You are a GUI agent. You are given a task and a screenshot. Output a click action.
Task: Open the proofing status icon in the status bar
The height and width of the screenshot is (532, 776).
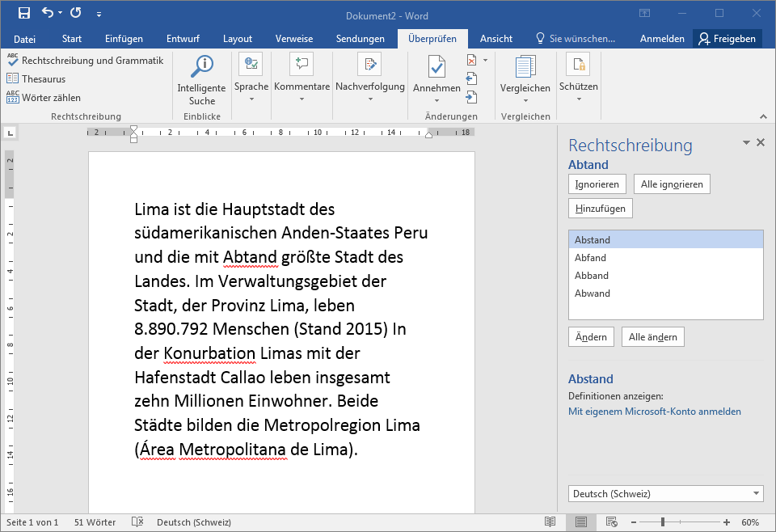pos(137,521)
